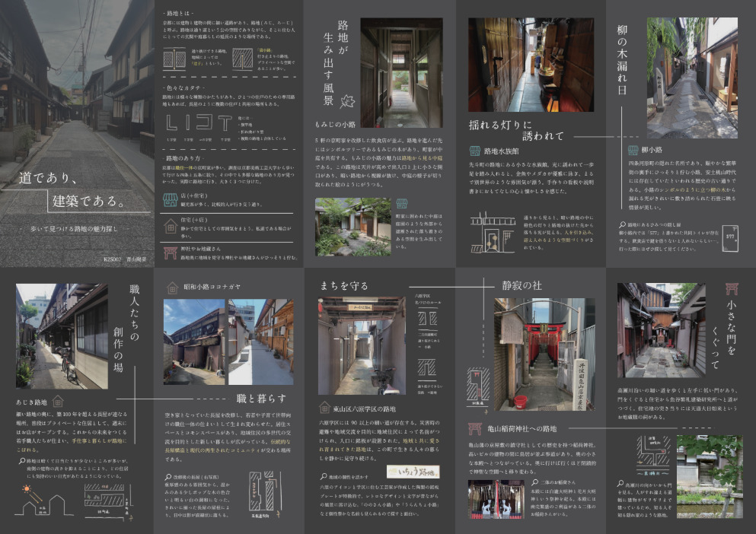Click the magnifier icon beside 路地にあるひみつの隠し扉
The image size is (756, 534).
point(623,224)
